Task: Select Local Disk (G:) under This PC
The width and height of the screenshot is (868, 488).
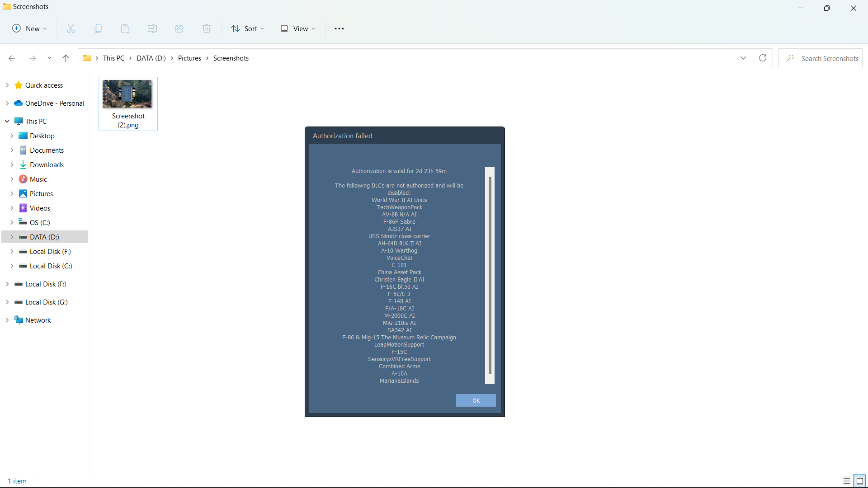Action: pyautogui.click(x=51, y=266)
